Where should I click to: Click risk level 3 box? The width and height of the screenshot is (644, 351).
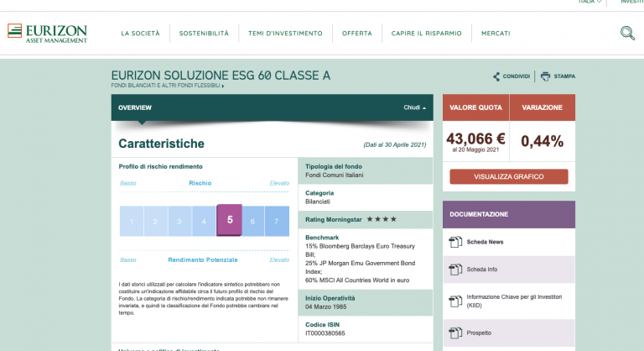coord(179,222)
